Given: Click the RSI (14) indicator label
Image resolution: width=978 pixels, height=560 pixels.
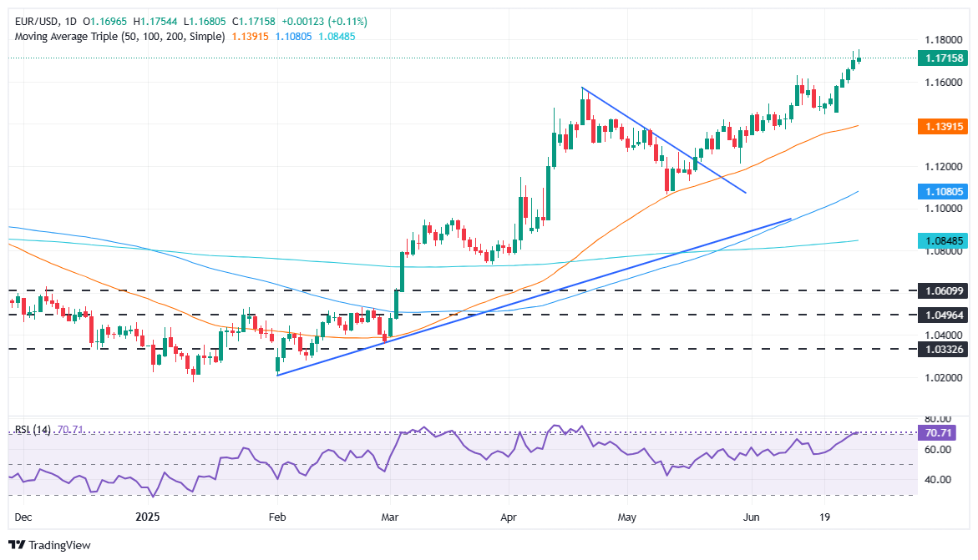Looking at the screenshot, I should tap(35, 427).
